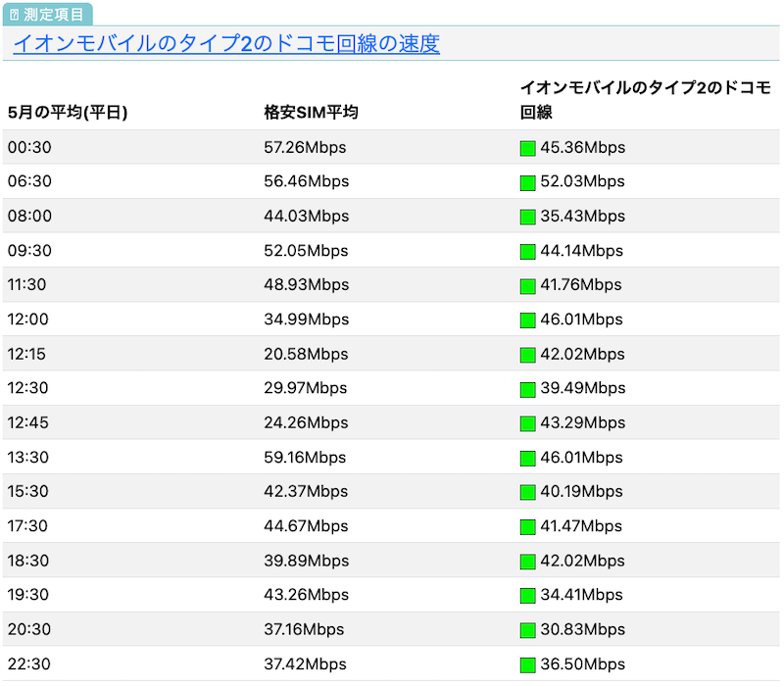Click the green swatch beside 43.29Mbps
This screenshot has width=784, height=687.
527,424
